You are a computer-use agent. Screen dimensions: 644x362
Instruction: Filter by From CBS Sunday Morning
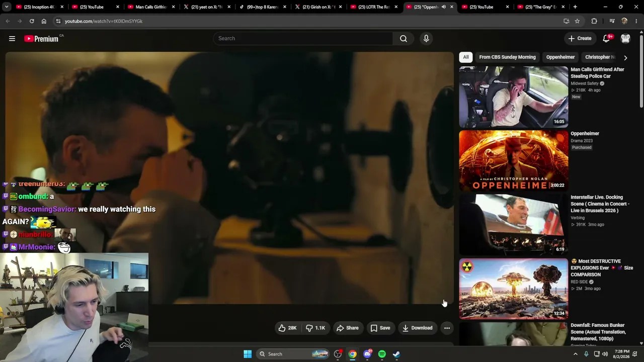[507, 57]
